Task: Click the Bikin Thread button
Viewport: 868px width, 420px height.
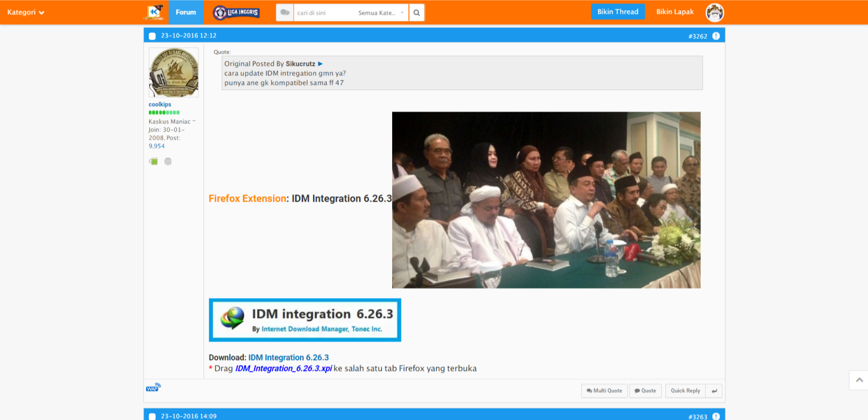Action: point(618,12)
